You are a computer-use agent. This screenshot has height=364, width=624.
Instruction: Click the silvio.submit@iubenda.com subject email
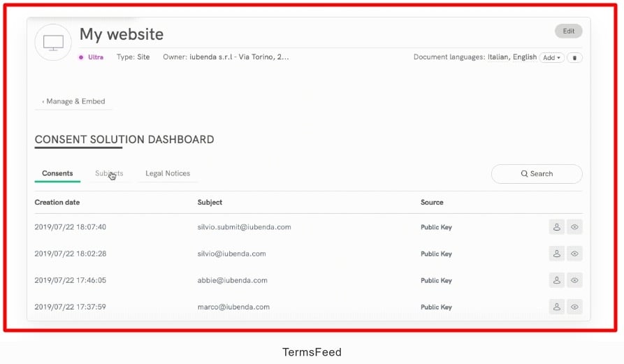[244, 227]
